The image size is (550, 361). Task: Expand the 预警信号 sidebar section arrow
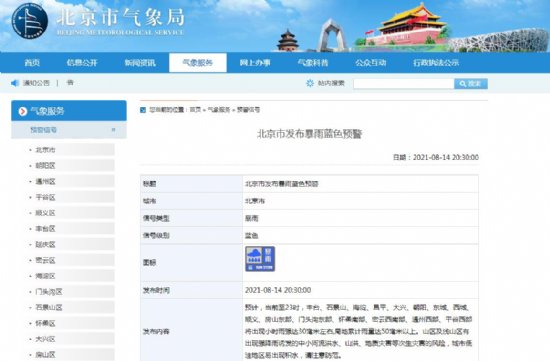coord(113,130)
